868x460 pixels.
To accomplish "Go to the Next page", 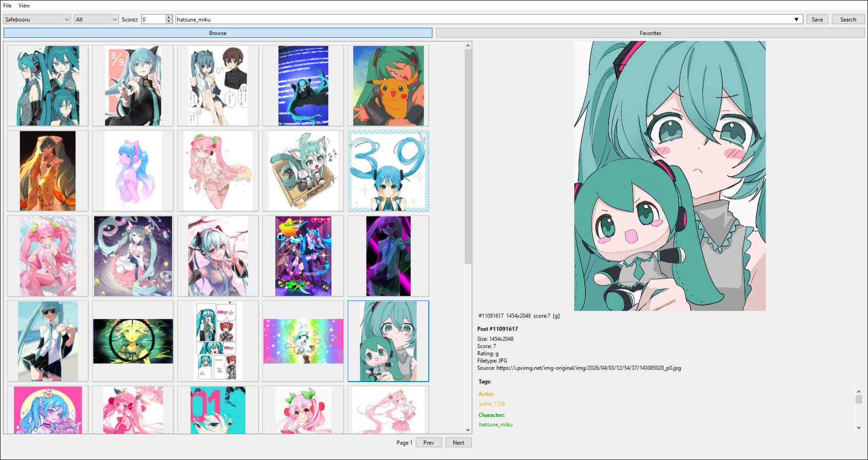I will point(458,443).
